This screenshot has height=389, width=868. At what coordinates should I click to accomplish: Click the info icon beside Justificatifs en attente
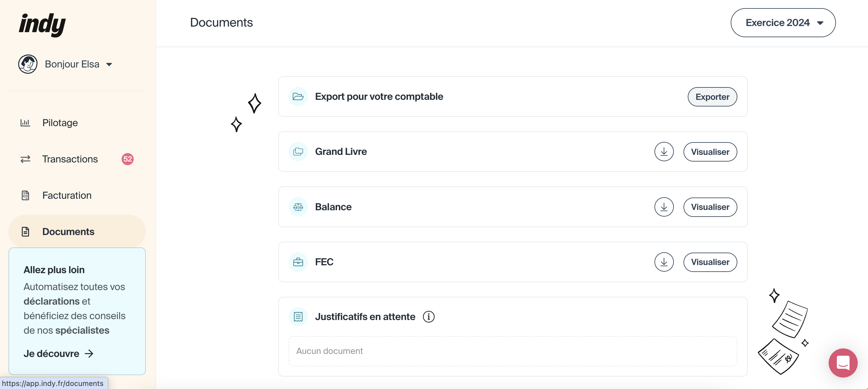click(428, 317)
